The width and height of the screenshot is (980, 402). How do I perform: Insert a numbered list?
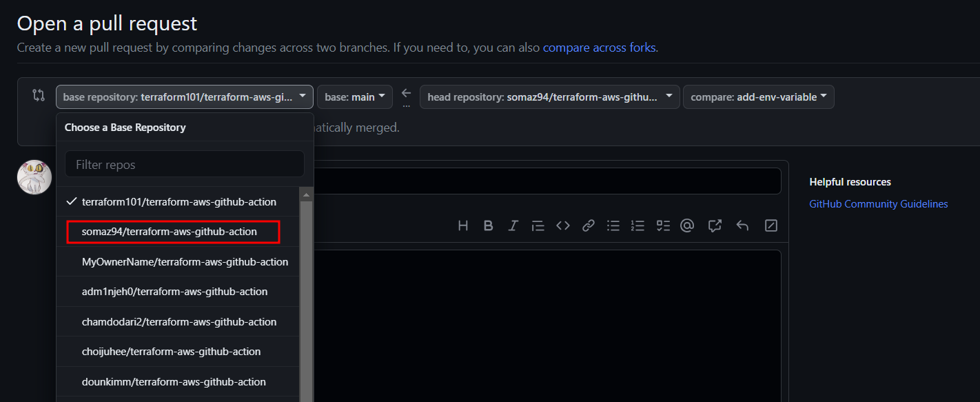637,225
